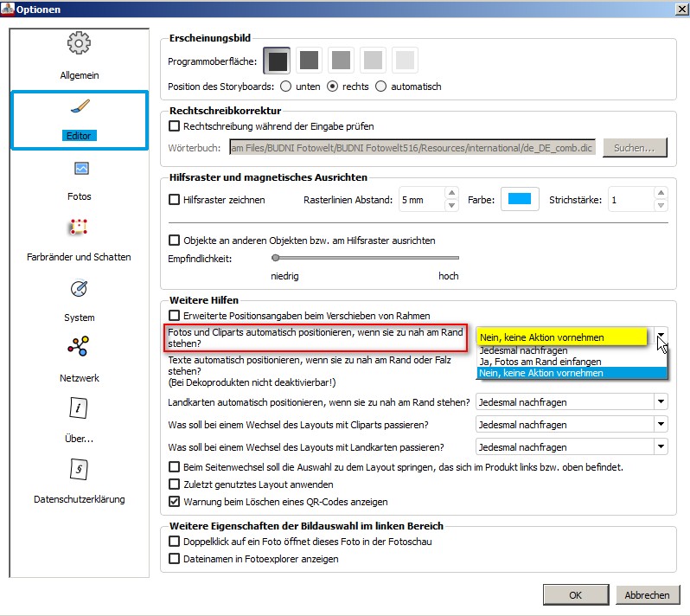
Task: Click the Suchen... button
Action: pyautogui.click(x=635, y=148)
